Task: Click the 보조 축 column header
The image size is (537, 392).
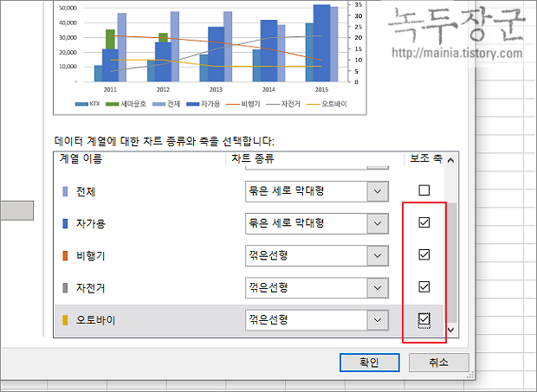Action: coord(426,158)
